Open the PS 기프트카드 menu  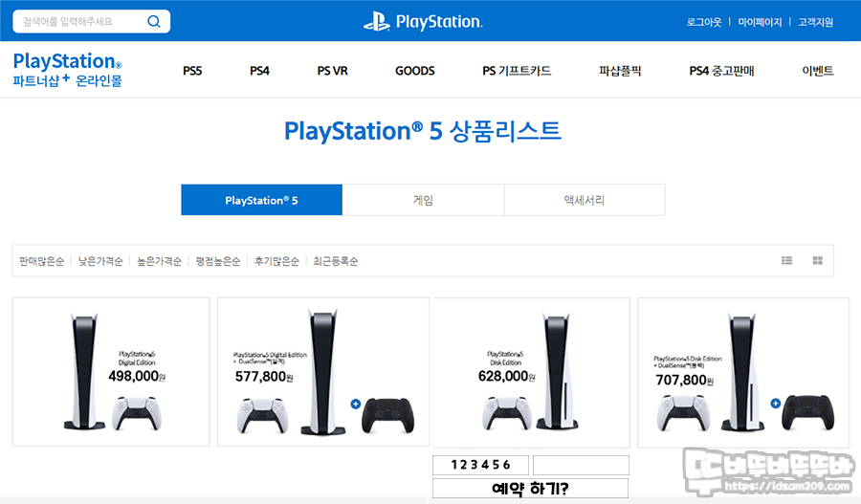click(517, 71)
